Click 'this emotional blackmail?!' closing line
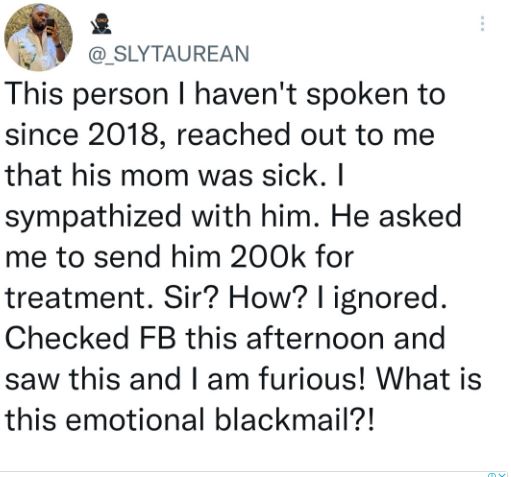This screenshot has height=477, width=511. tap(190, 419)
